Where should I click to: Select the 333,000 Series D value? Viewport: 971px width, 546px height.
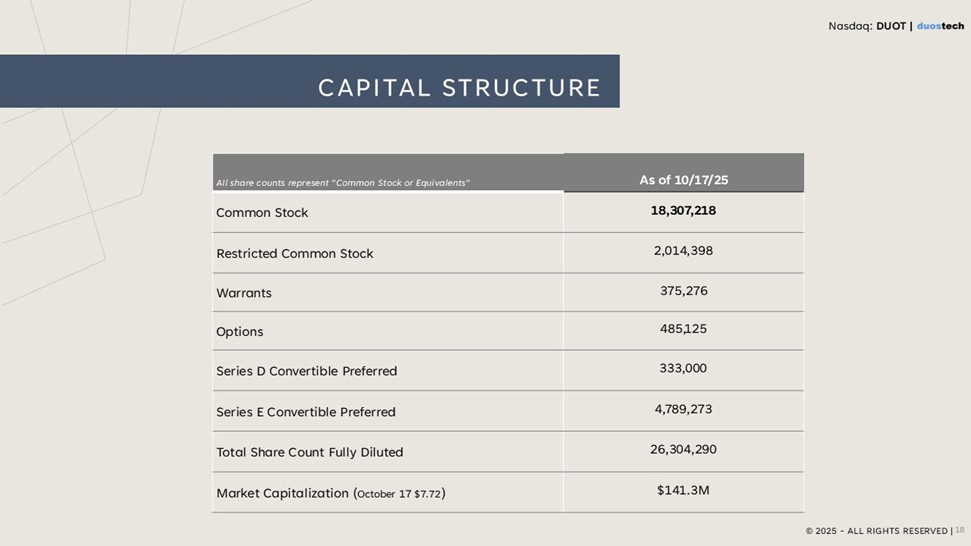coord(683,369)
